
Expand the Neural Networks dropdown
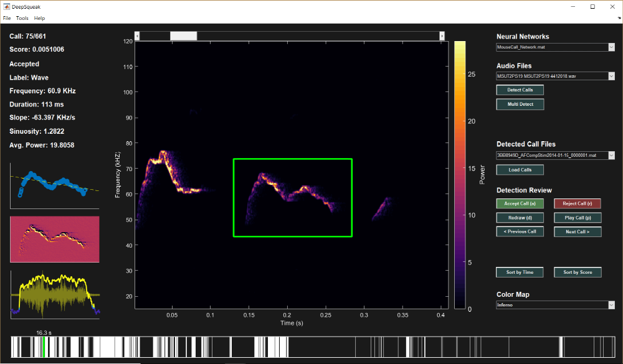click(x=611, y=47)
